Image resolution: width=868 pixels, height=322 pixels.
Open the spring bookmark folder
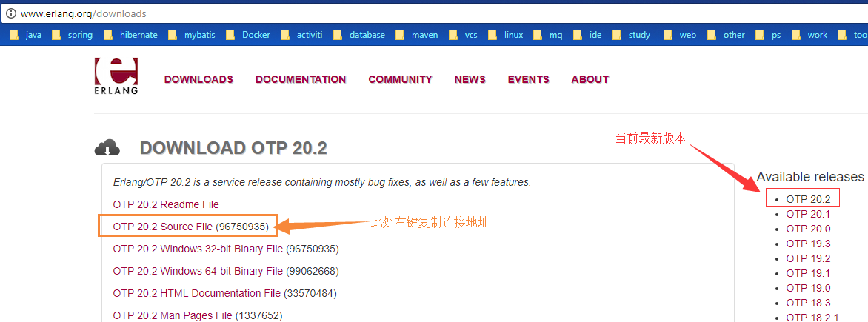tap(73, 35)
